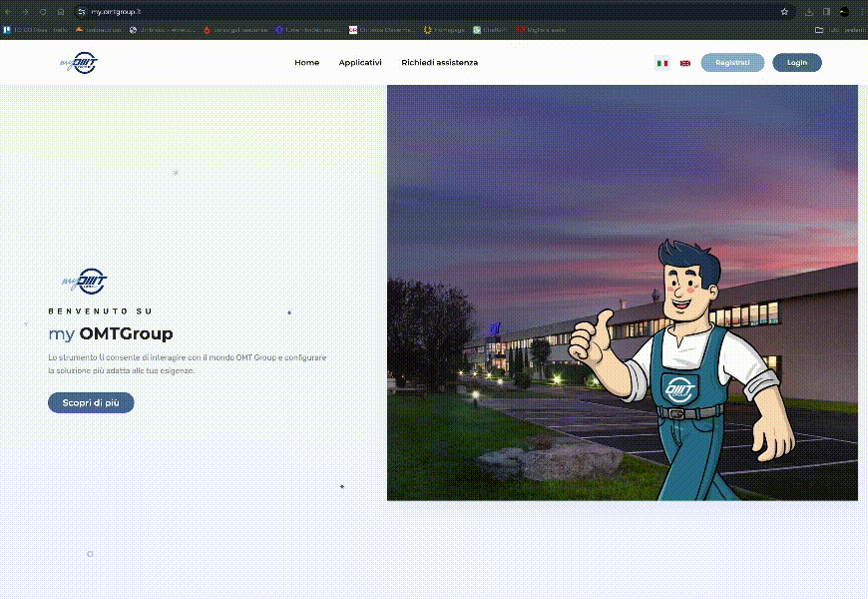Screen dimensions: 868x599
Task: Open Richiedi assistenza in the navigation
Action: tap(440, 63)
